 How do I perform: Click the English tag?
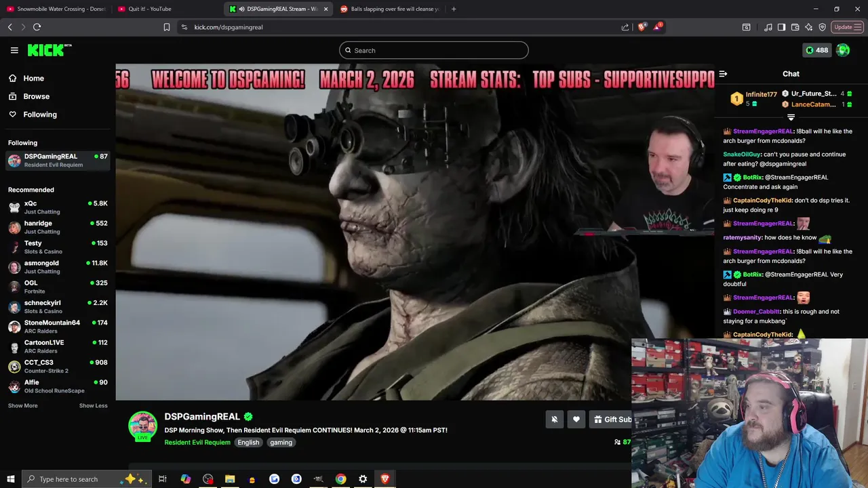point(248,443)
